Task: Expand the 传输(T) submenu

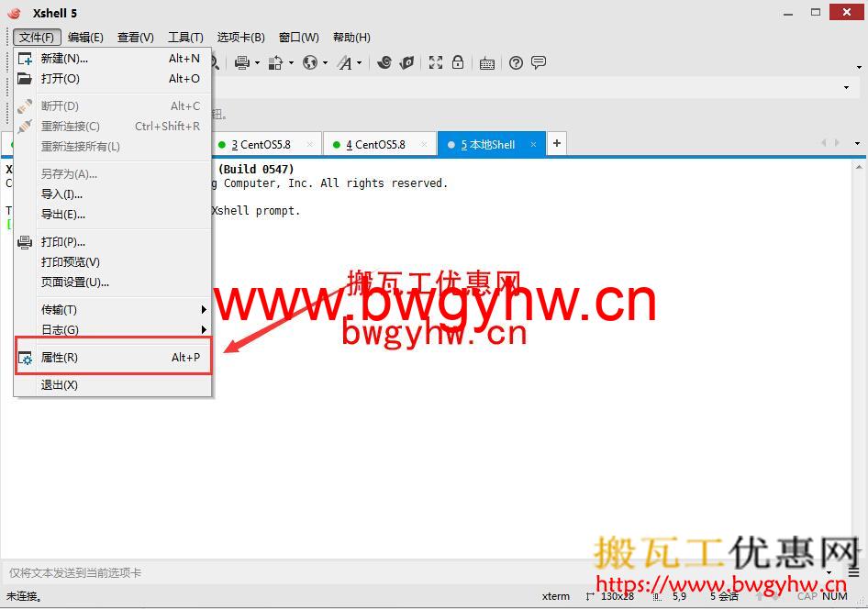Action: [112, 310]
